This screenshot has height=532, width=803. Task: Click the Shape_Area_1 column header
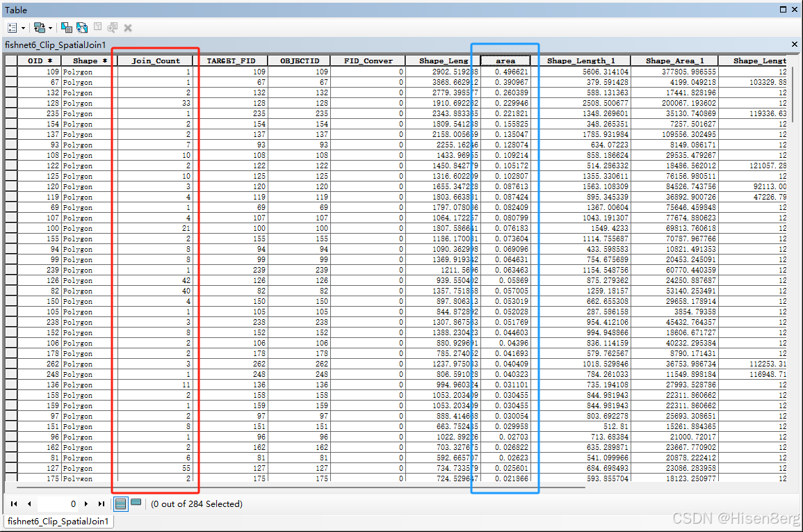(674, 61)
